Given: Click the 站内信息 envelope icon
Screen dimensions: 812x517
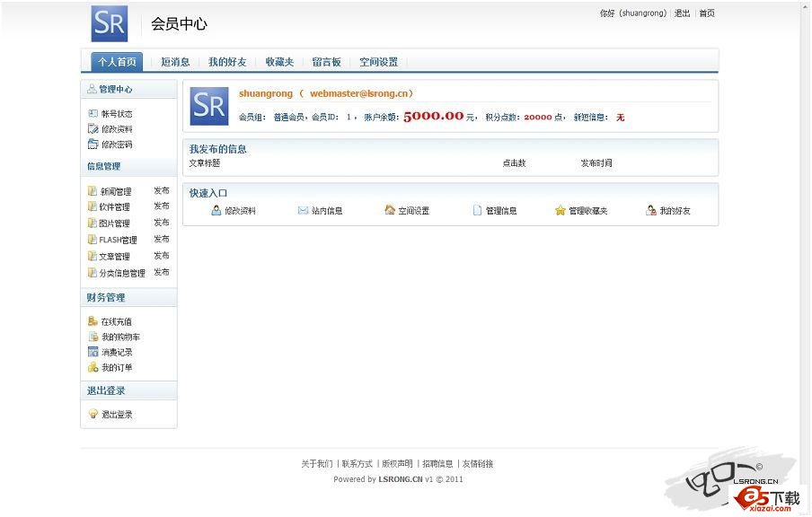Looking at the screenshot, I should (303, 211).
